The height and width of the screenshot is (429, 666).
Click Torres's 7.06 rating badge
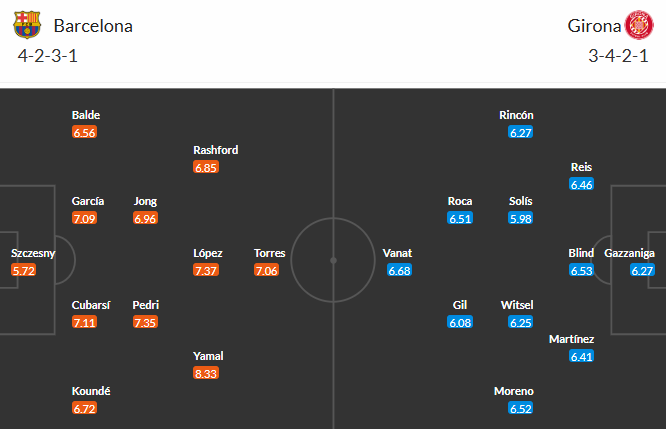click(268, 270)
